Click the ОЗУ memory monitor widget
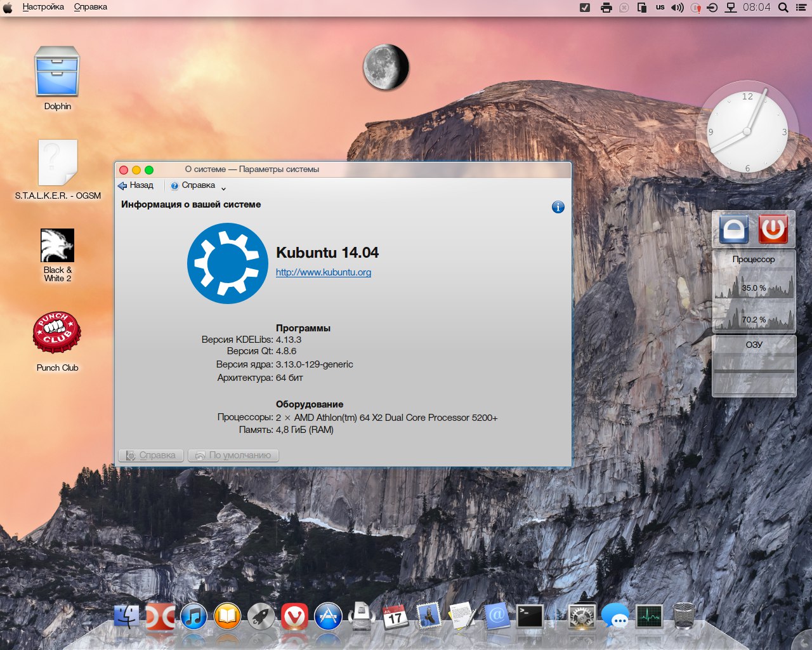Viewport: 812px width, 650px height. (x=754, y=366)
